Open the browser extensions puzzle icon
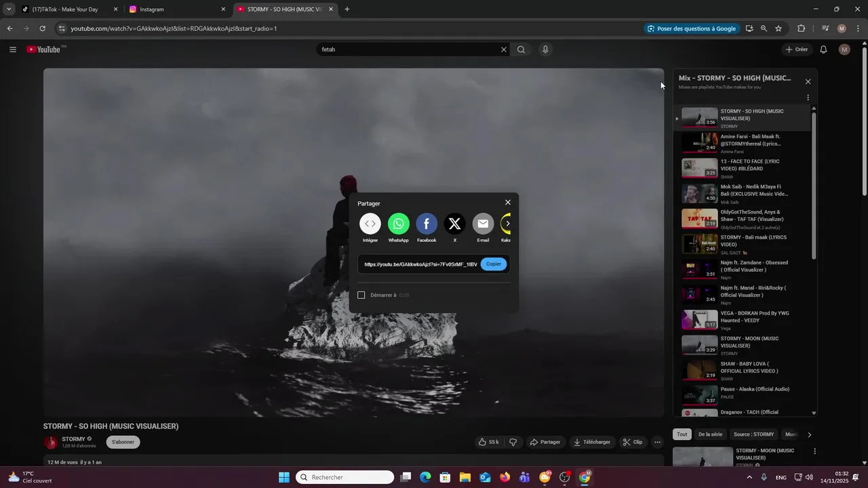 click(x=802, y=28)
